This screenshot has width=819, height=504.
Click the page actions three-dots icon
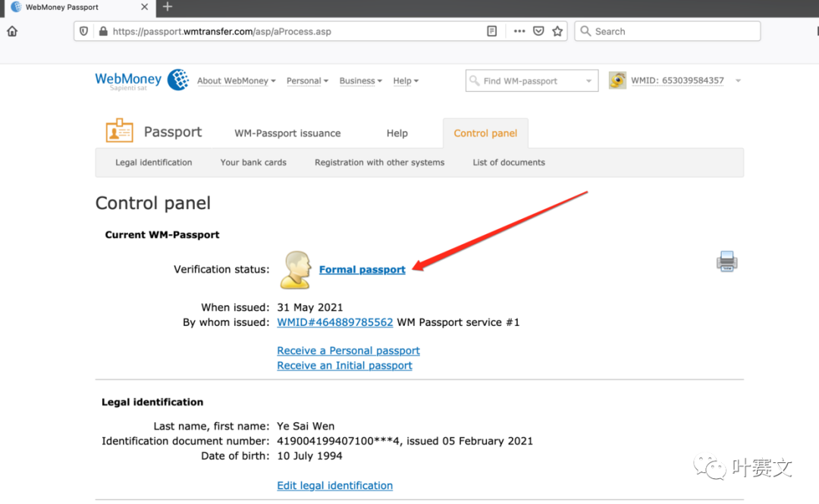coord(519,32)
